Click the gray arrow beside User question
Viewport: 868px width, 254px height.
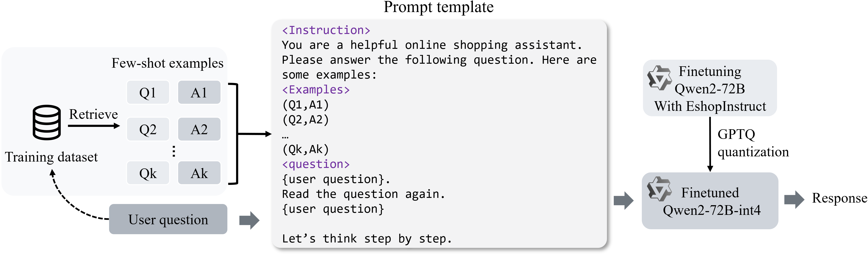(249, 221)
